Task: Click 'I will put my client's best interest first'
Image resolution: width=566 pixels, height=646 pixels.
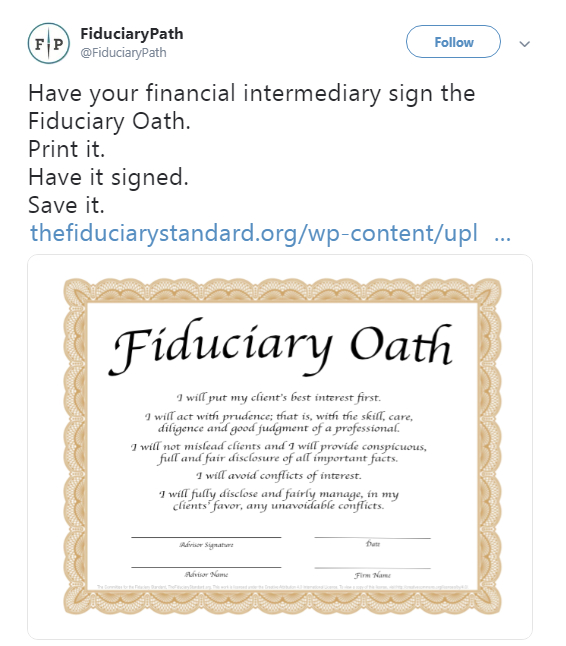Action: (279, 398)
